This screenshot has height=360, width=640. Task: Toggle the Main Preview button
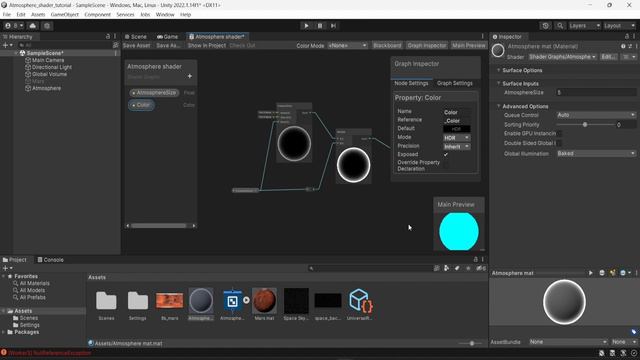point(469,45)
